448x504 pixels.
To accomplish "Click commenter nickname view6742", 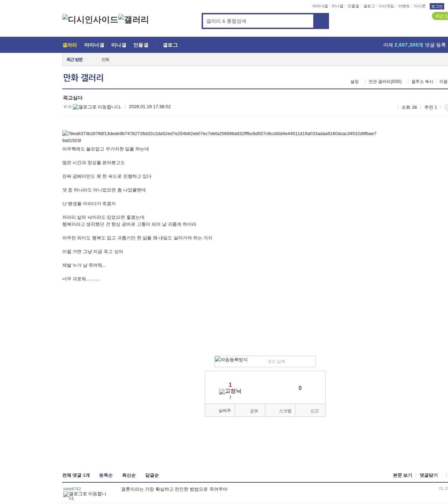I will tap(72, 489).
